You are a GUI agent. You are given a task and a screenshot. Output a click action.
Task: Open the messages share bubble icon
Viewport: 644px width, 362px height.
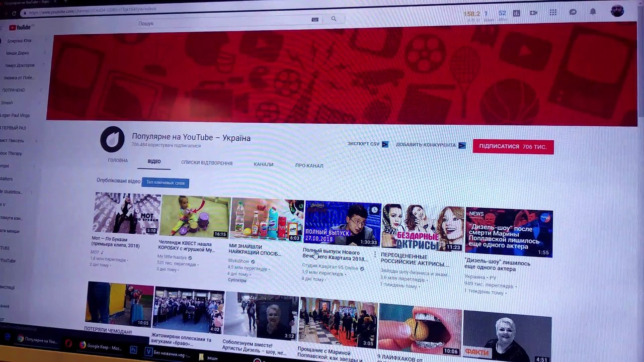point(573,12)
